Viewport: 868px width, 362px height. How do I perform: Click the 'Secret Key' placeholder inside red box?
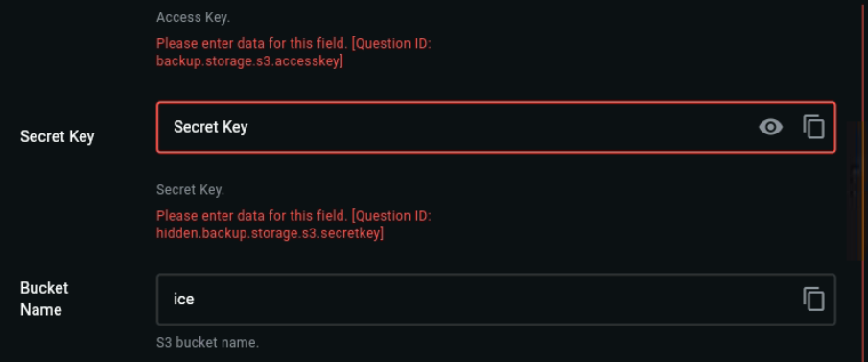[211, 127]
